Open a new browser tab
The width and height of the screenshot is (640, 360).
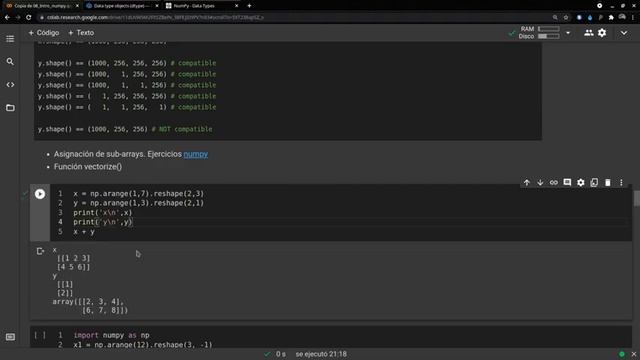coord(249,6)
